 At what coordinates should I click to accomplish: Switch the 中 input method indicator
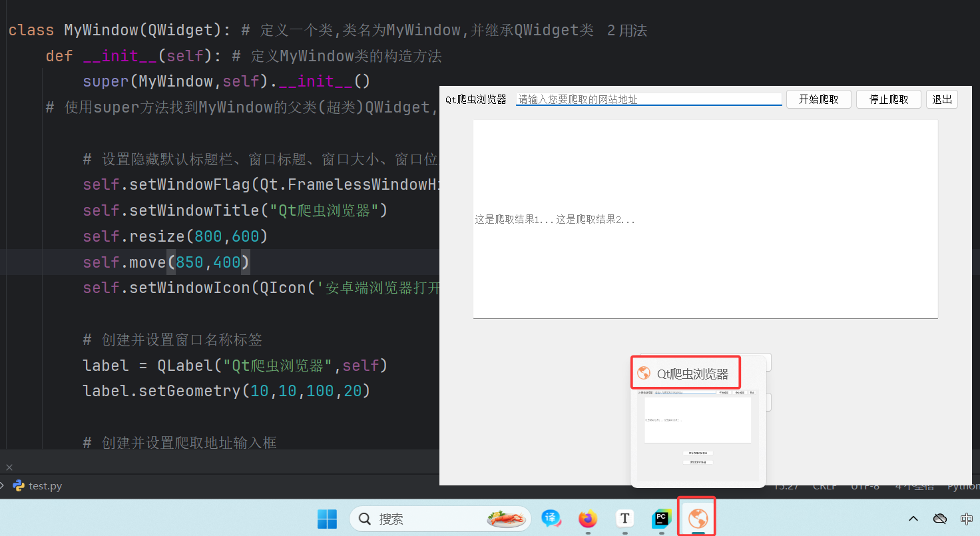pyautogui.click(x=967, y=519)
